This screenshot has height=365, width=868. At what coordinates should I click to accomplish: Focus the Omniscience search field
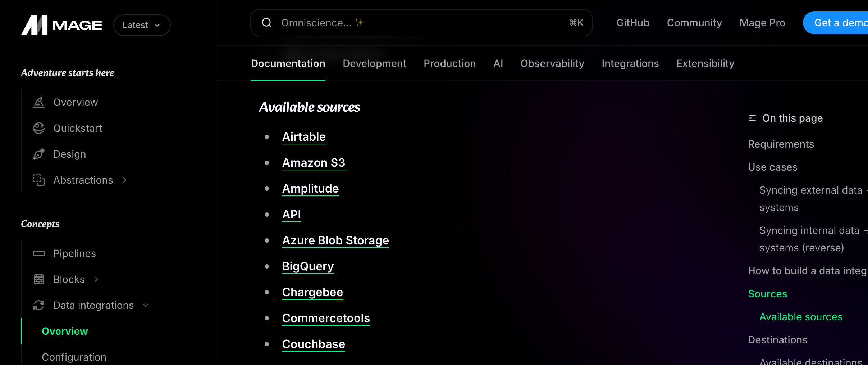point(421,23)
